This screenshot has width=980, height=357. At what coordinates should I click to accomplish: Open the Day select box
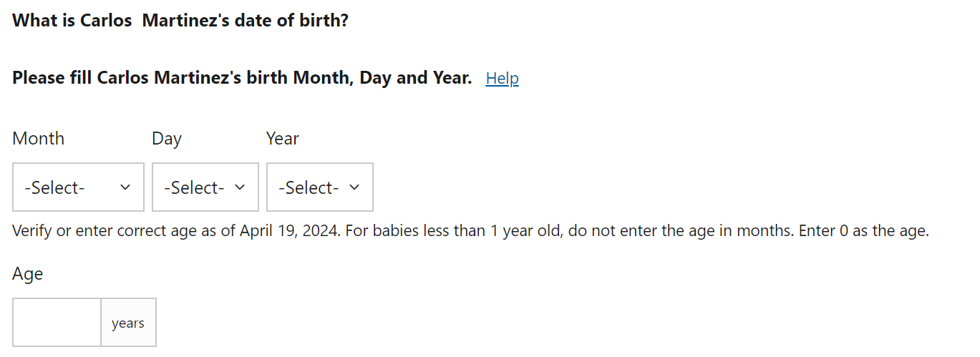point(205,187)
